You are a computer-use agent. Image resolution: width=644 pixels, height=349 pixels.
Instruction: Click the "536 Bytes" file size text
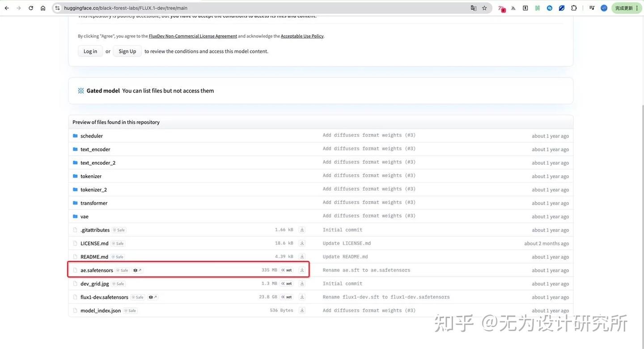(x=282, y=311)
